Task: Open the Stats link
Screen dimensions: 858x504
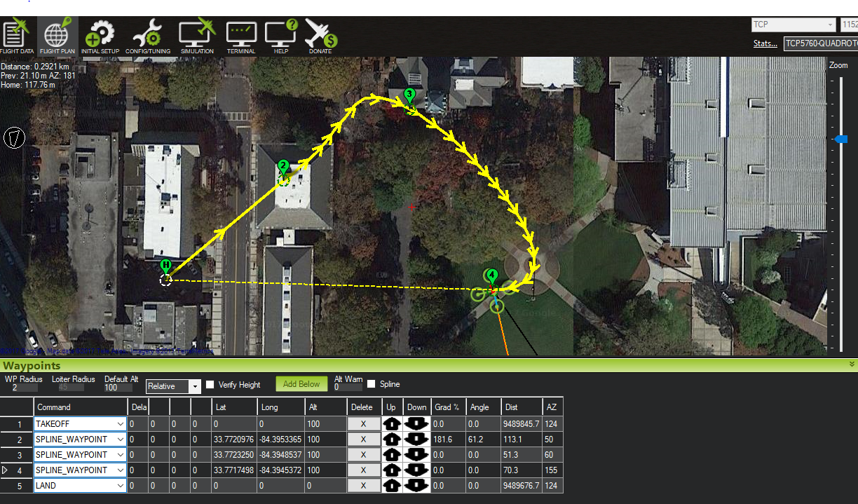Action: click(x=764, y=43)
